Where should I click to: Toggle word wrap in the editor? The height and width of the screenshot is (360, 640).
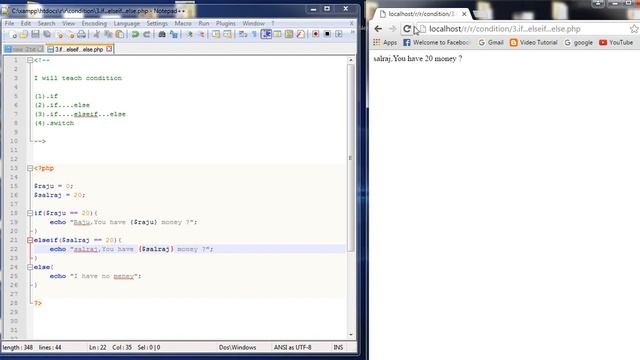243,35
